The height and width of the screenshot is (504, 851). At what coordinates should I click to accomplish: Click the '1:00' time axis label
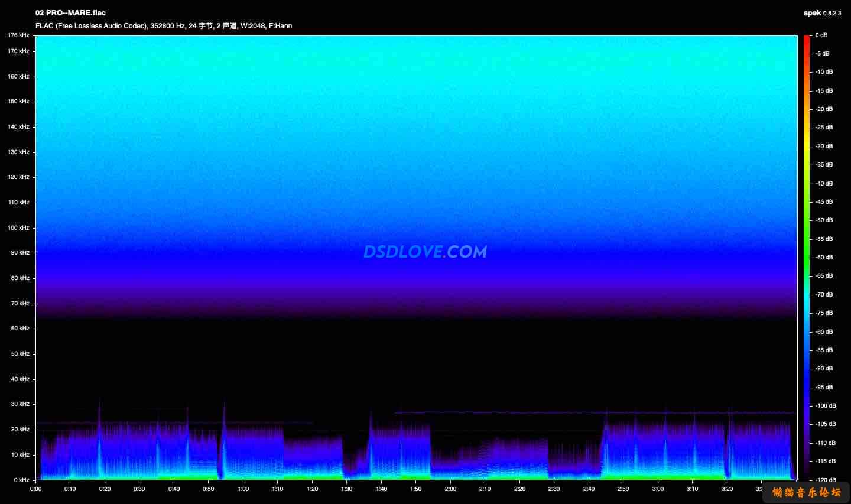click(243, 489)
